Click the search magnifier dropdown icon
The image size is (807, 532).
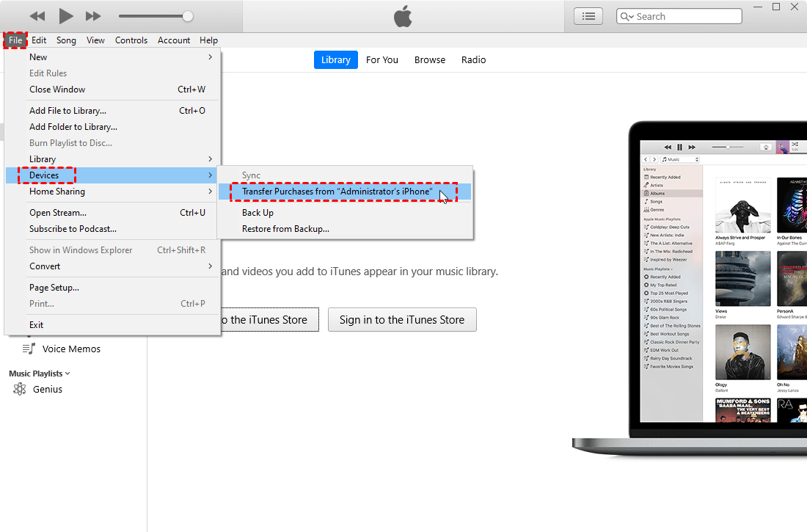coord(627,16)
